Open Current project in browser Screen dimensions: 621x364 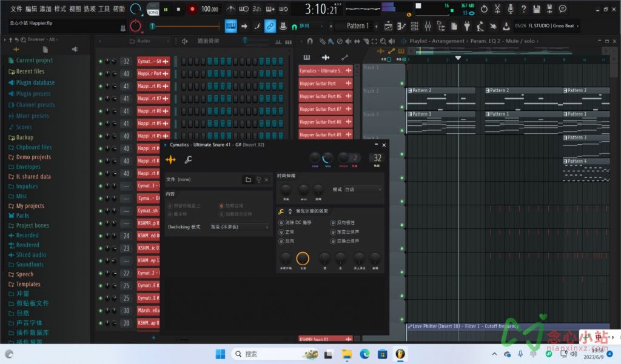pyautogui.click(x=34, y=60)
